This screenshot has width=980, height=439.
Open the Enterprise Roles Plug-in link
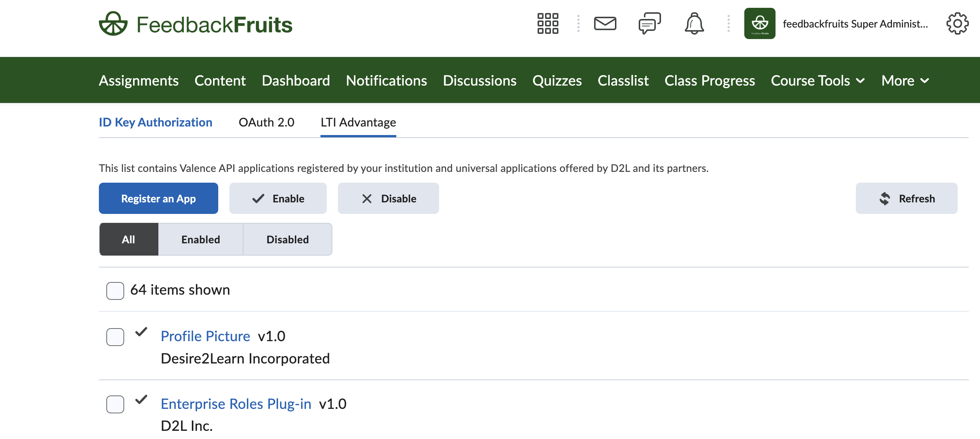point(236,404)
